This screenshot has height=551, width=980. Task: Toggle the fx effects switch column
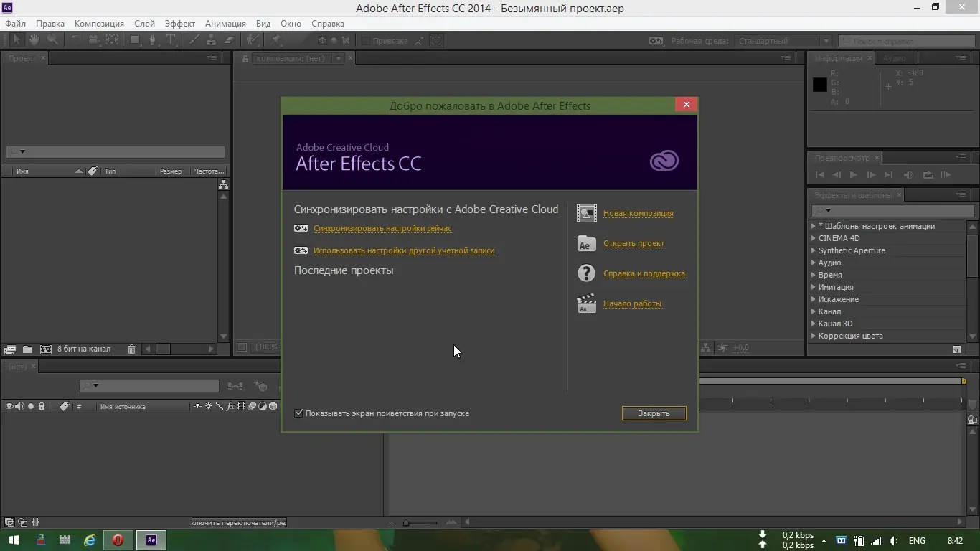click(x=231, y=407)
